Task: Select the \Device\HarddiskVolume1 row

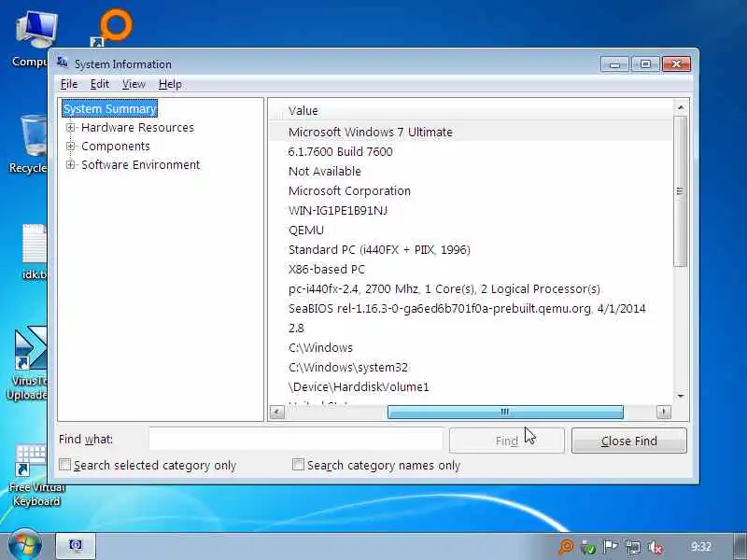Action: click(x=471, y=386)
